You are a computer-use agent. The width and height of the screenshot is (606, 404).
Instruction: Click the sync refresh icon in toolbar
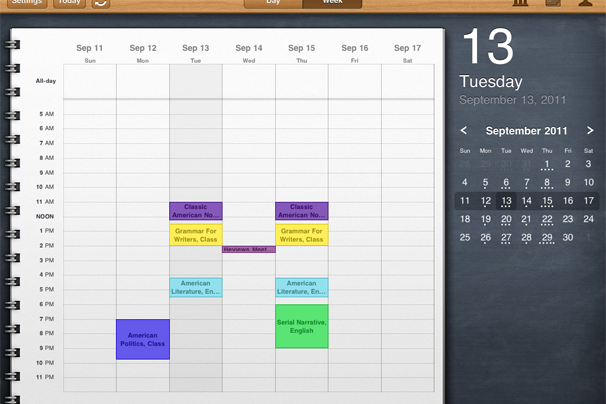point(101,3)
